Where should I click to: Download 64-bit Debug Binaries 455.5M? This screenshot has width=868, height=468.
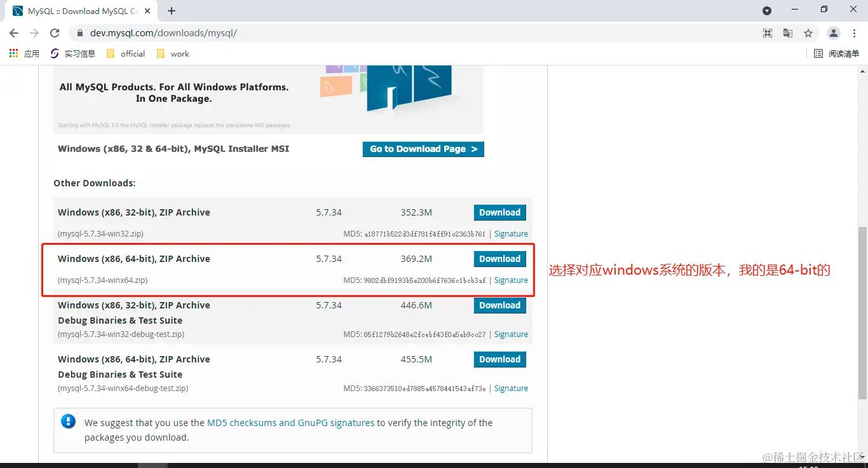[500, 359]
